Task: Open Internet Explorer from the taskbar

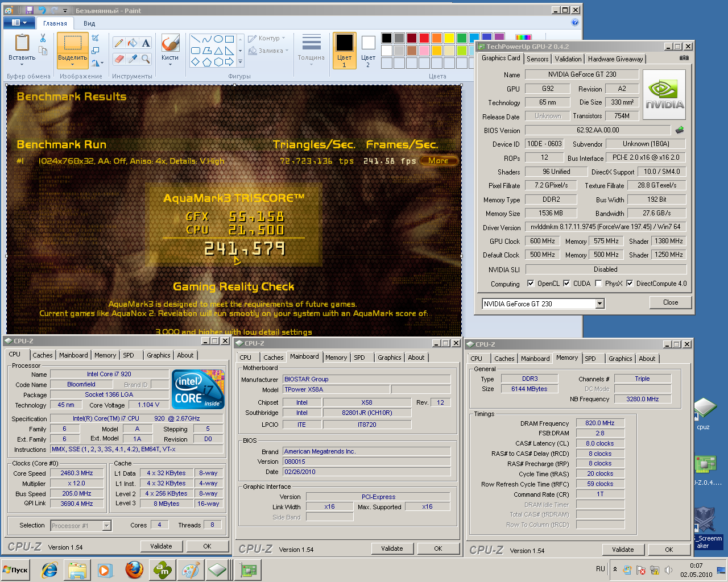Action: click(50, 569)
